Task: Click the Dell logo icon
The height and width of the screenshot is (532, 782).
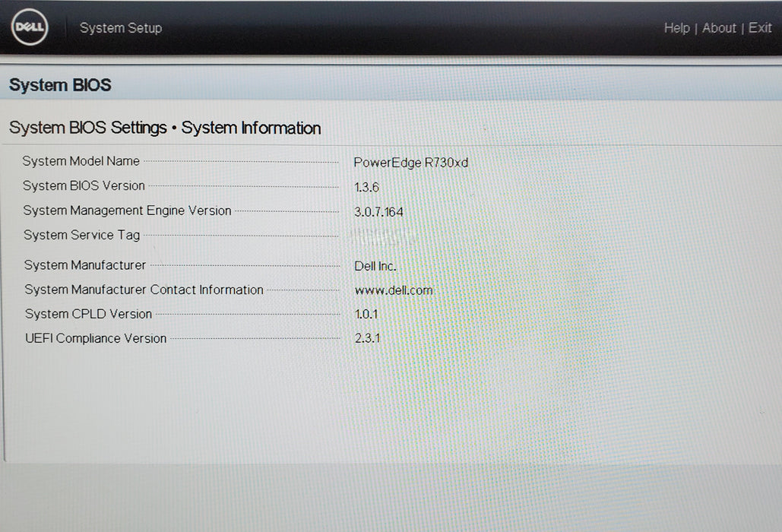Action: [x=30, y=27]
